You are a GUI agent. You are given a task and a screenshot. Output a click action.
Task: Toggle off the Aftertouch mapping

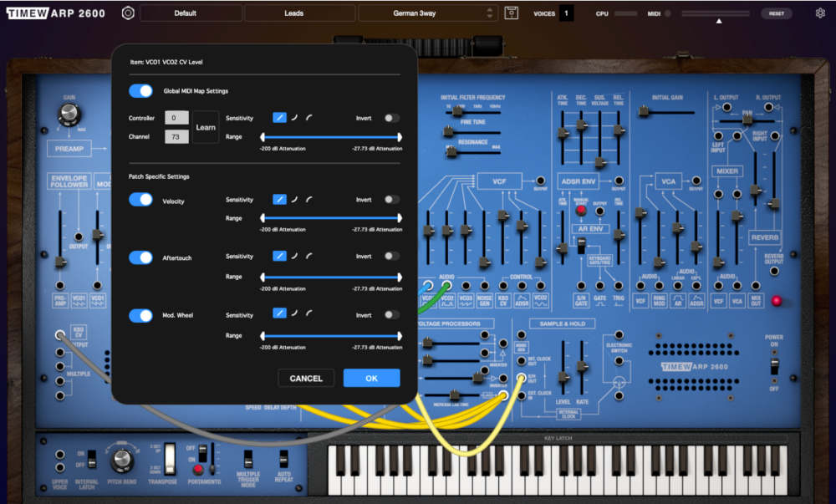(x=139, y=257)
